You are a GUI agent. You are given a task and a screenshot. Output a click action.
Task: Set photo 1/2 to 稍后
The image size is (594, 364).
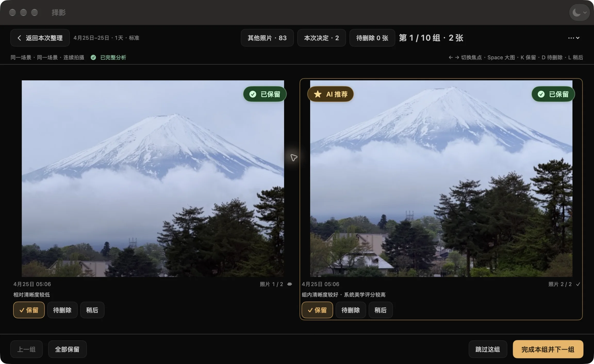tap(92, 310)
